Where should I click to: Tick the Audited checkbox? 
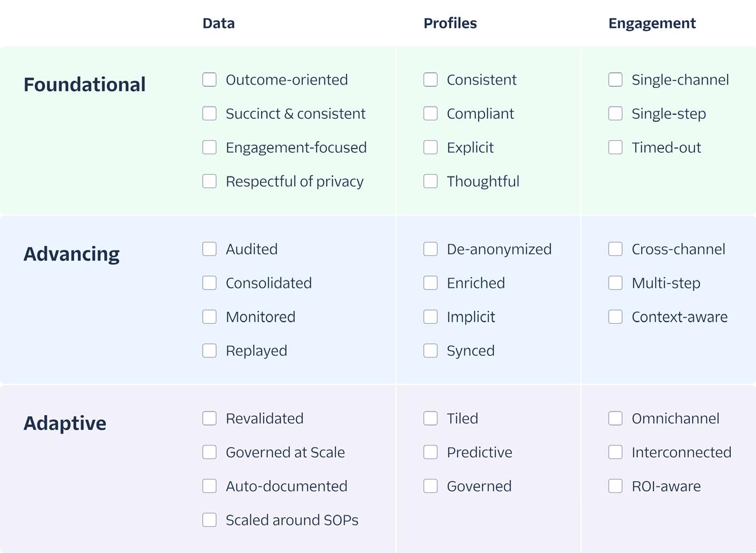209,249
